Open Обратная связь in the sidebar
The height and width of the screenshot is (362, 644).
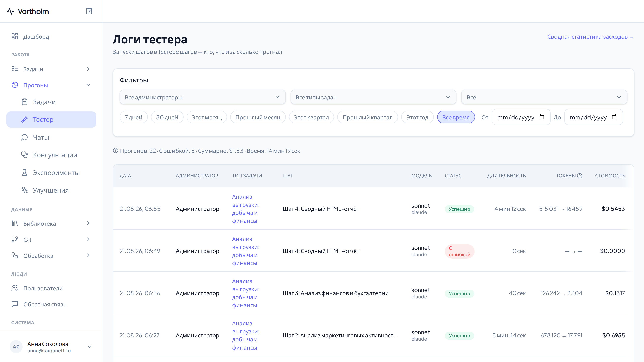tap(51, 304)
